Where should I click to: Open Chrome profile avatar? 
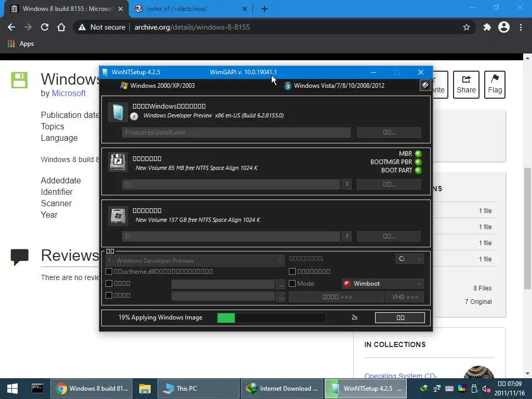click(504, 27)
